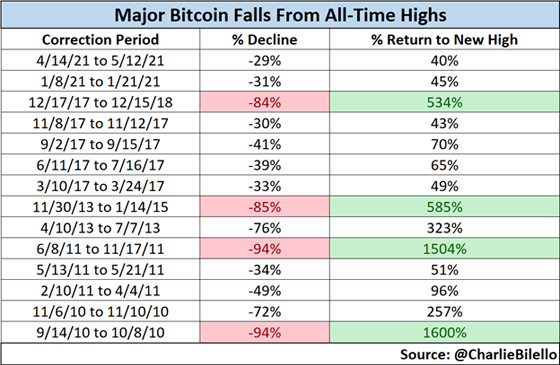
Task: Click the green 585% return cell
Action: pos(445,207)
